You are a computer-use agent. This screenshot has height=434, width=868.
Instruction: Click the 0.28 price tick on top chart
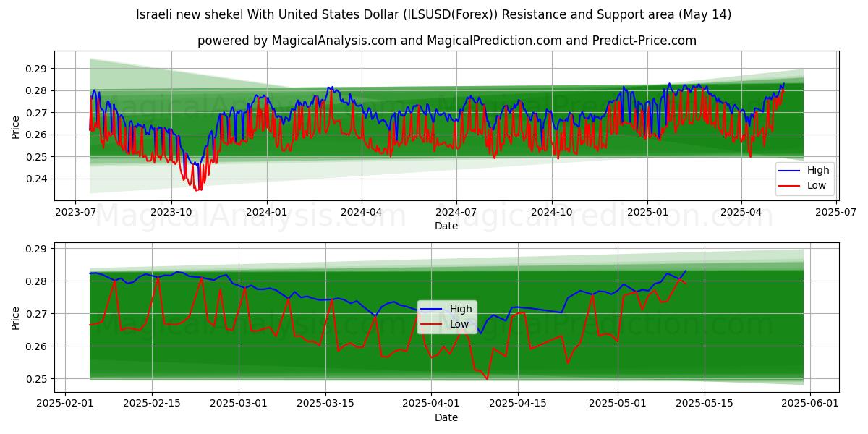36,90
